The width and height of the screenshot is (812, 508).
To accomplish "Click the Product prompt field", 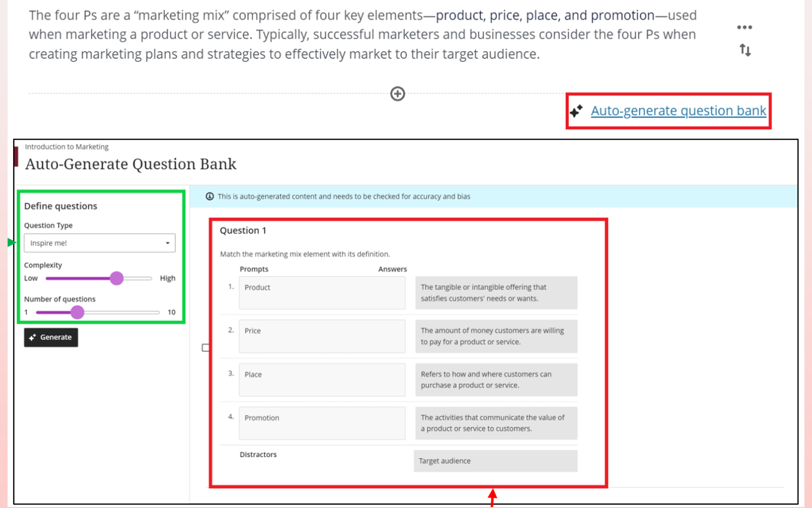I will pos(322,293).
